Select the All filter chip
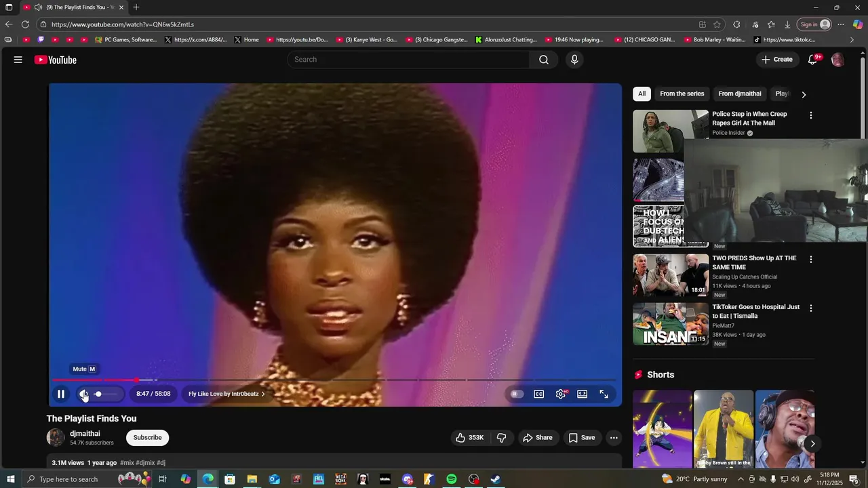Viewport: 868px width, 488px height. pos(642,94)
